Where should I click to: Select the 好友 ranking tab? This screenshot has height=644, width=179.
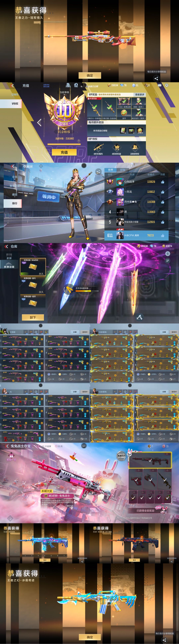click(x=123, y=170)
